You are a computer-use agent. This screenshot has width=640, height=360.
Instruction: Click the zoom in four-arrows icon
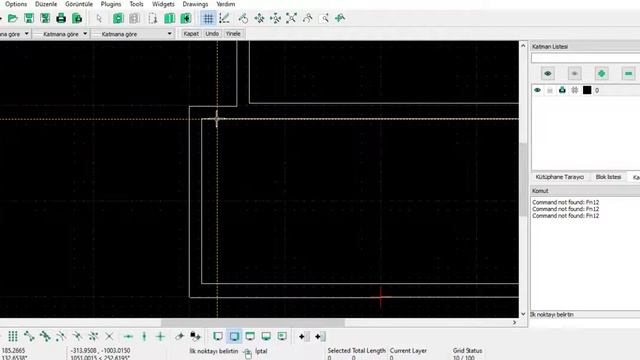click(259, 18)
